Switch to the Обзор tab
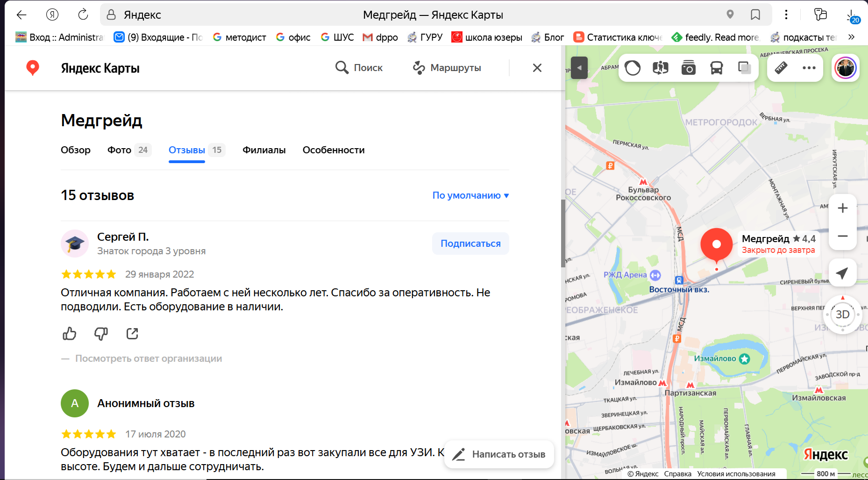868x480 pixels. point(76,150)
